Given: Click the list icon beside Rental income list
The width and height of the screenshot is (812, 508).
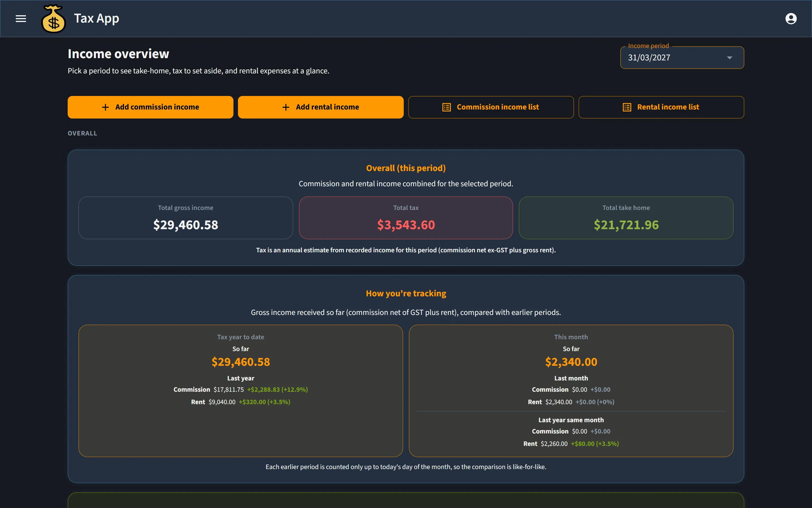Looking at the screenshot, I should [x=627, y=107].
